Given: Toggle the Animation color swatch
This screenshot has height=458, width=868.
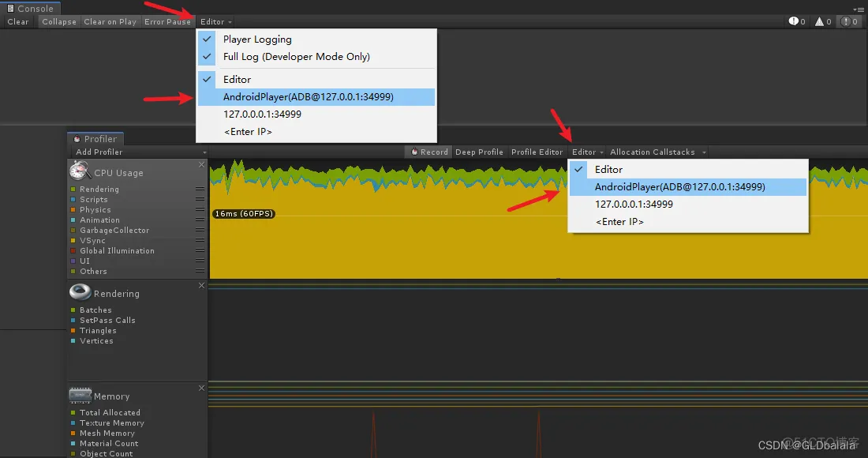Looking at the screenshot, I should (x=73, y=220).
